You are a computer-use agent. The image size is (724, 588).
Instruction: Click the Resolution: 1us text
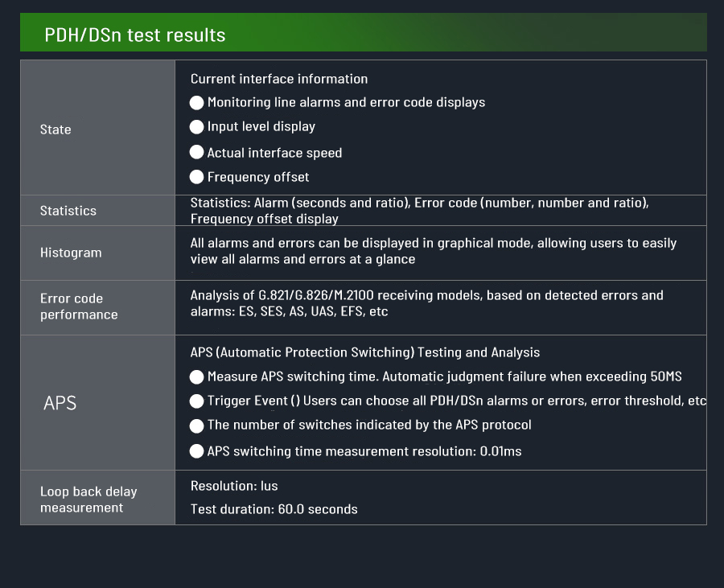tap(234, 486)
